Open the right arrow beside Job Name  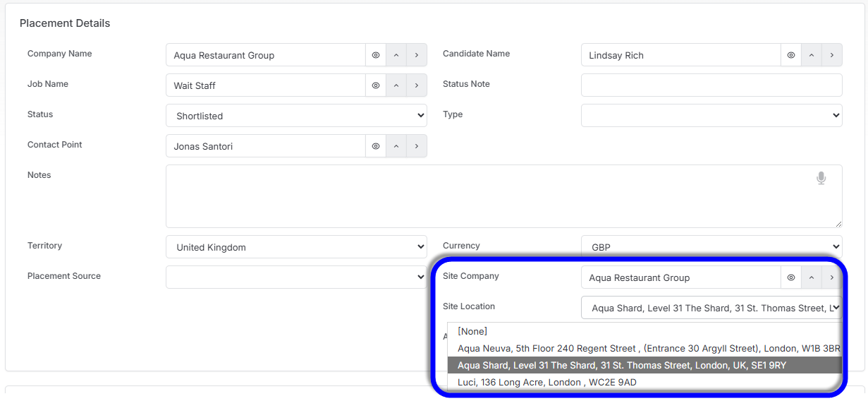pyautogui.click(x=417, y=85)
